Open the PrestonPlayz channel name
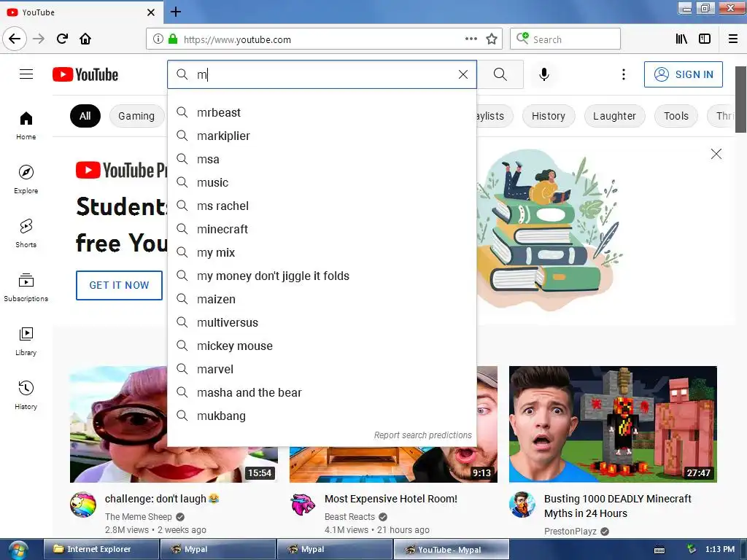 (570, 532)
